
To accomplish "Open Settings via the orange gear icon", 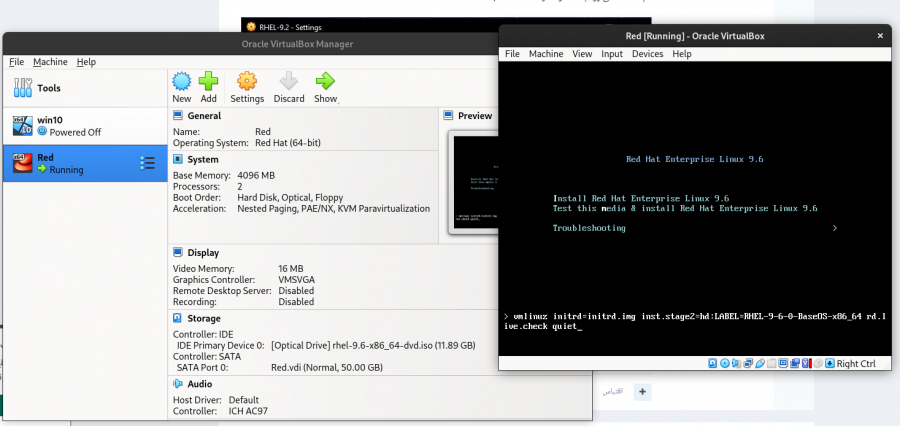I will click(x=247, y=81).
